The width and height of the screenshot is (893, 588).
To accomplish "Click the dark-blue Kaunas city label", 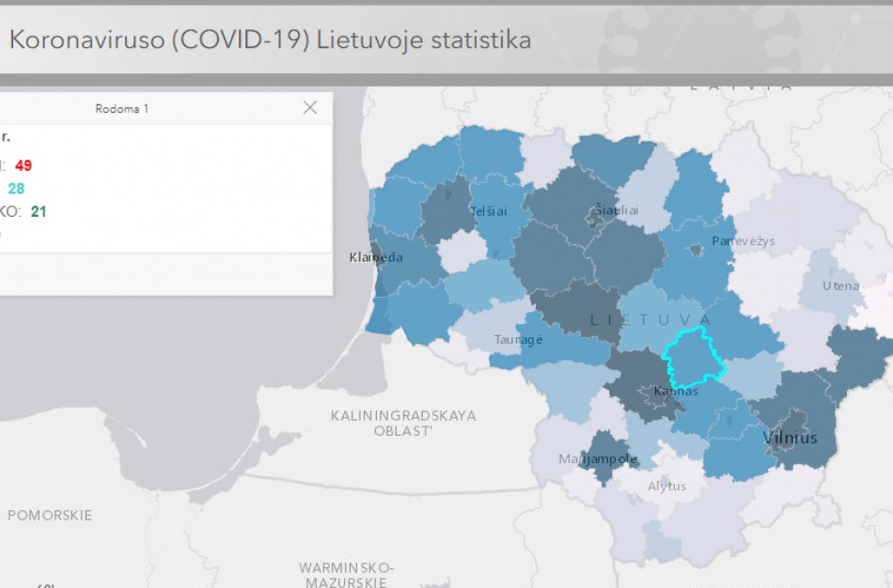I will tap(678, 392).
